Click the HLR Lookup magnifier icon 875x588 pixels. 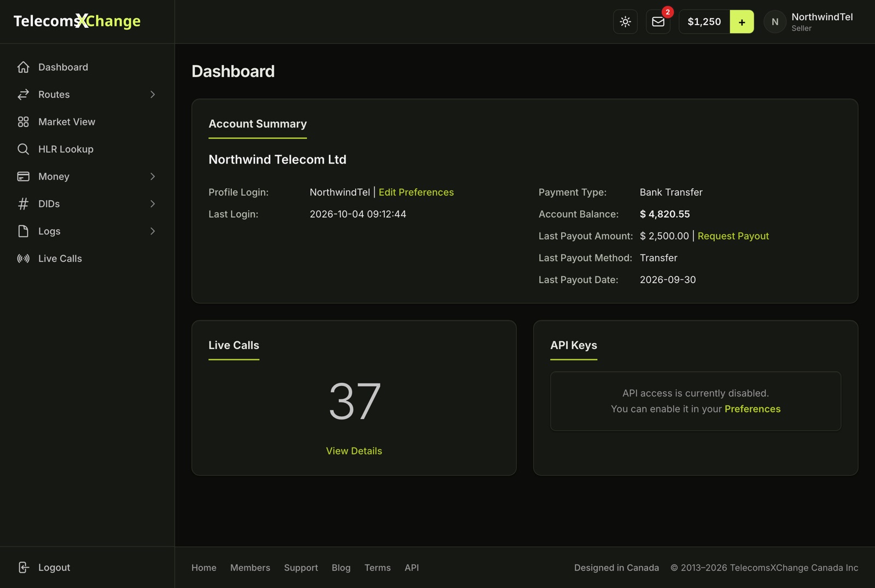pos(23,149)
